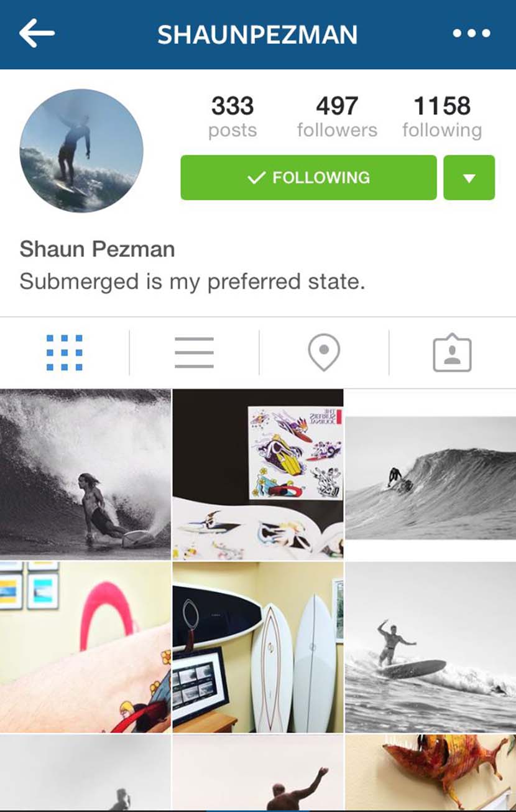Tap the SHAUNPEZMAN header title
The width and height of the screenshot is (516, 812).
point(257,34)
